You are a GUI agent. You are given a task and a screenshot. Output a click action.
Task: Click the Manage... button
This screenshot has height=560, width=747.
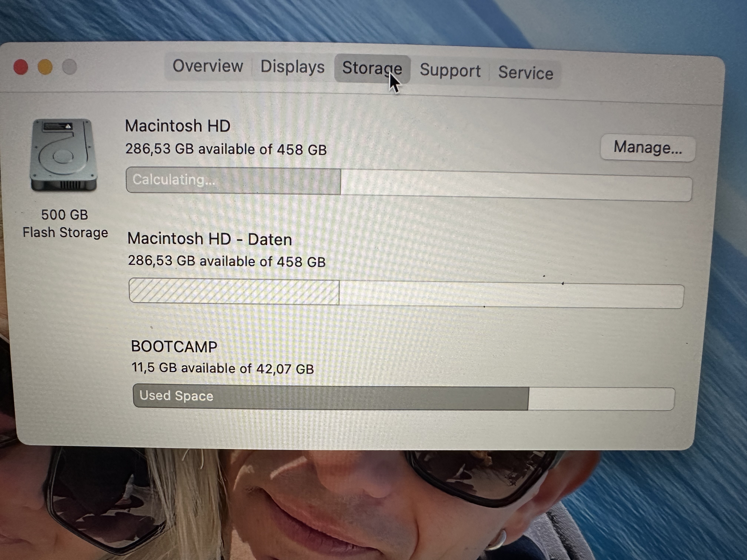coord(648,148)
